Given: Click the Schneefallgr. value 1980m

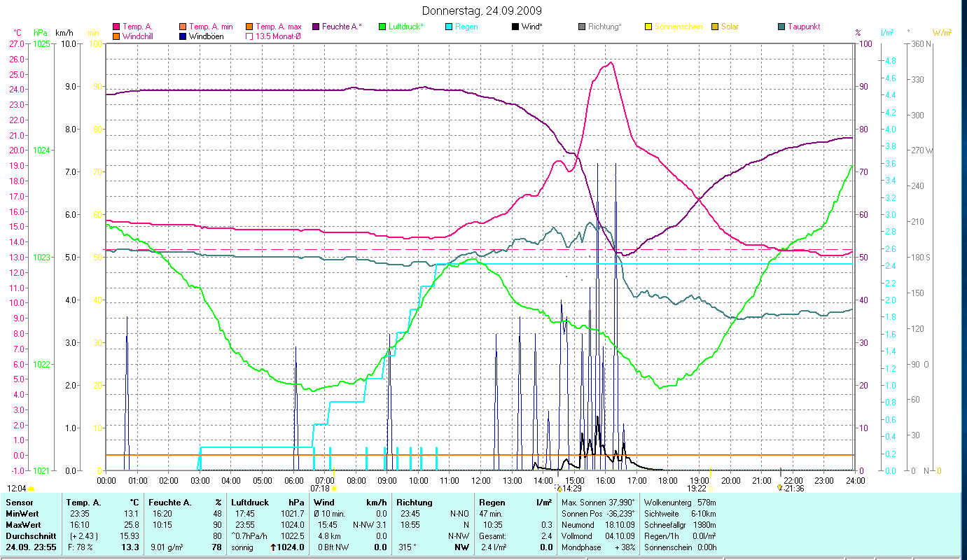Looking at the screenshot, I should (704, 525).
